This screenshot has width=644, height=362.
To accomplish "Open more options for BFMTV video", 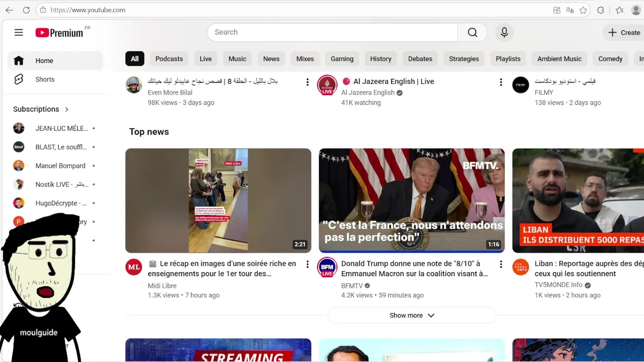I will coord(501,264).
